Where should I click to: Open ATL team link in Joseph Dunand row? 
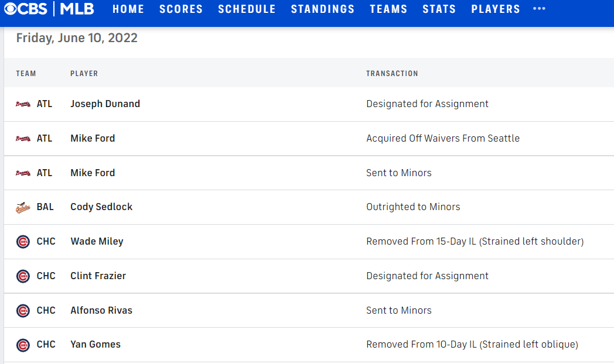(45, 104)
